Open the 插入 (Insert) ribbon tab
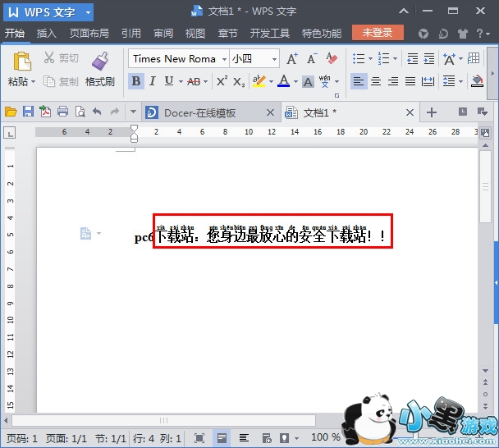The height and width of the screenshot is (448, 499). pos(47,34)
